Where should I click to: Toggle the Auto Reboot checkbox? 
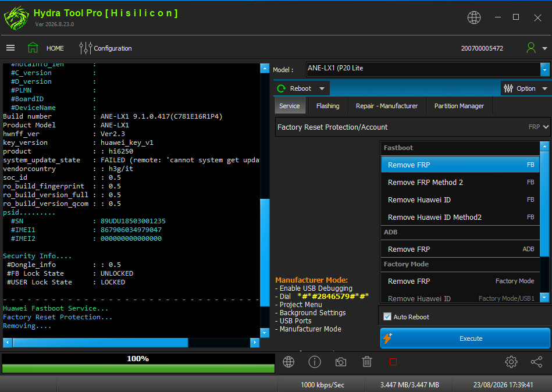click(x=387, y=317)
